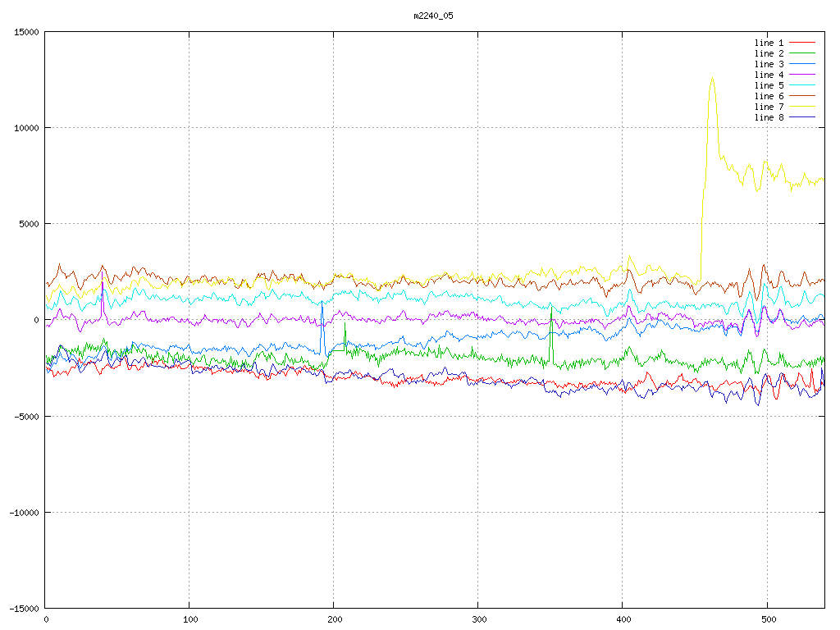Click the yellow sample beside line 7

(802, 107)
